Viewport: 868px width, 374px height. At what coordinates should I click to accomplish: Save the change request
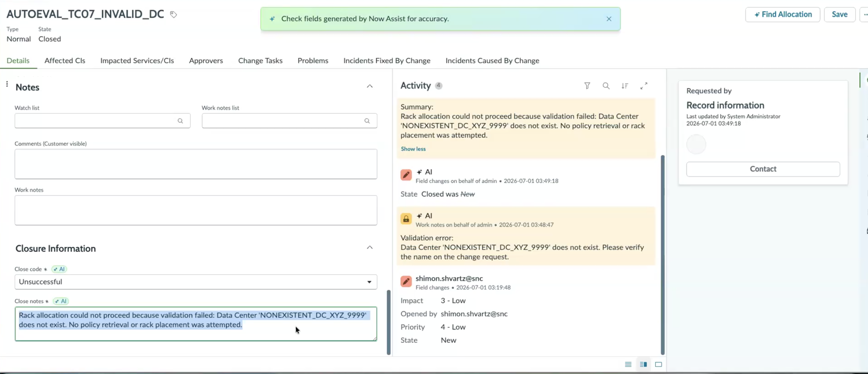(x=839, y=14)
